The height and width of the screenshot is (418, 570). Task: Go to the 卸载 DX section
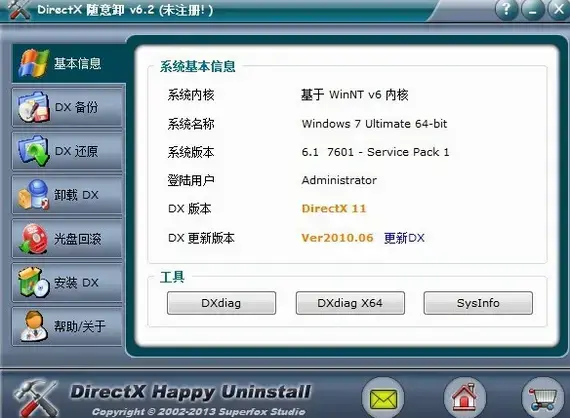(x=67, y=194)
